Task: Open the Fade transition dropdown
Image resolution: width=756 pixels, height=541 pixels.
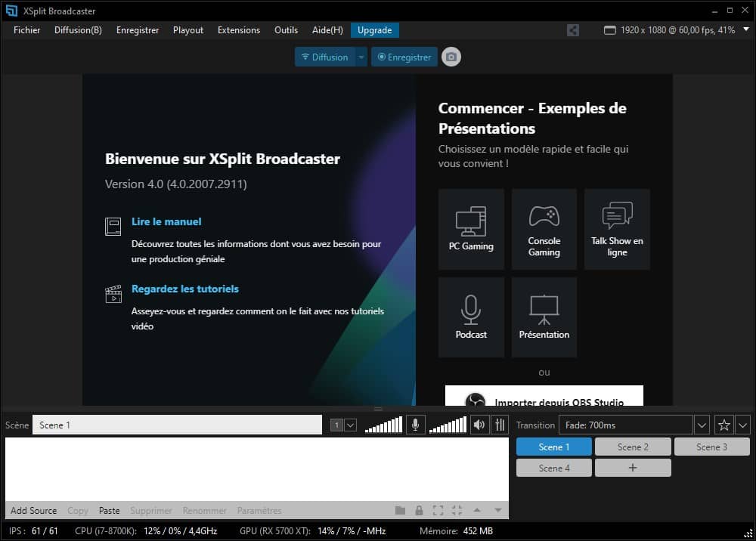Action: point(702,425)
